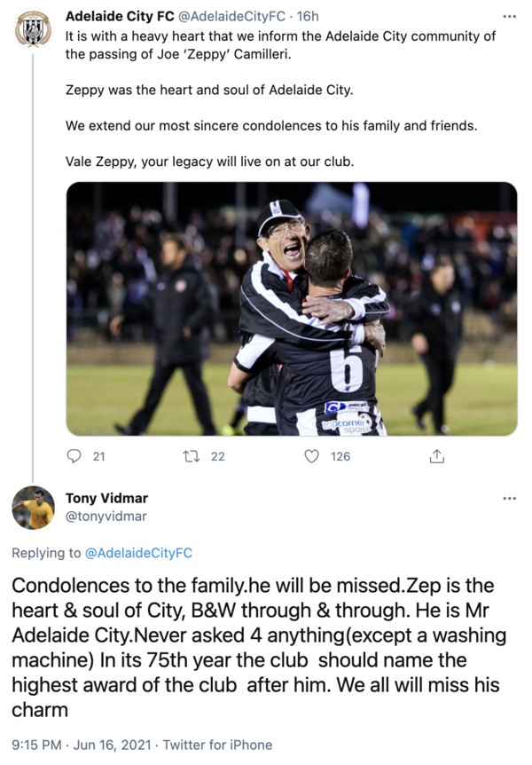
Task: Open more options on Adelaide City FC tweet
Action: coord(509,16)
